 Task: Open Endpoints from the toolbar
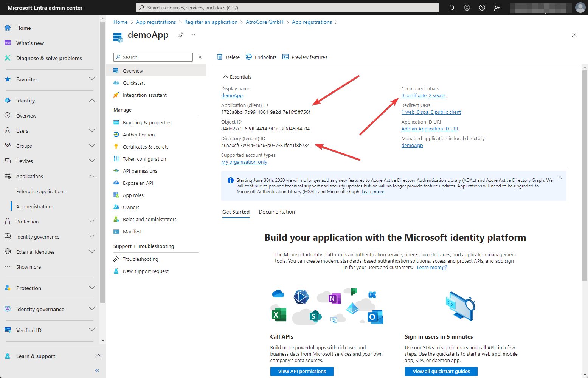[261, 57]
